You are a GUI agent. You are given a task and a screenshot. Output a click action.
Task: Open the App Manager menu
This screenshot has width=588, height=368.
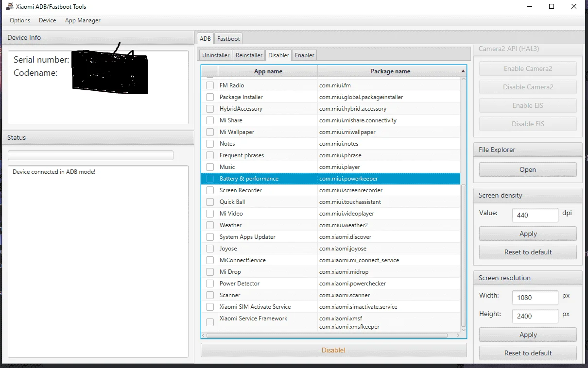coord(83,20)
